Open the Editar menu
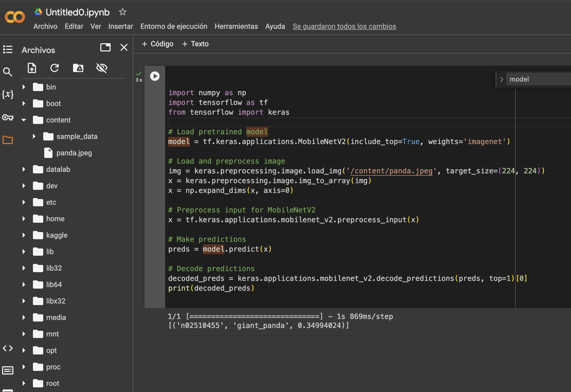The width and height of the screenshot is (571, 392). pyautogui.click(x=74, y=26)
